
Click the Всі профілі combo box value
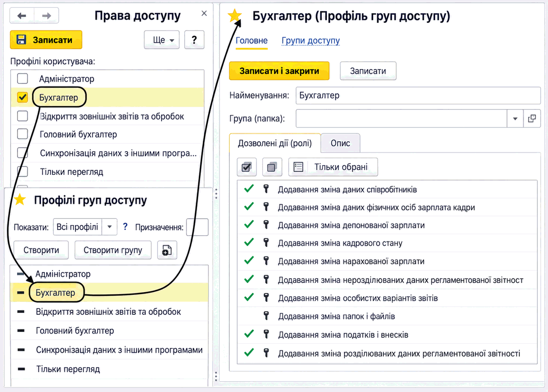pyautogui.click(x=77, y=227)
